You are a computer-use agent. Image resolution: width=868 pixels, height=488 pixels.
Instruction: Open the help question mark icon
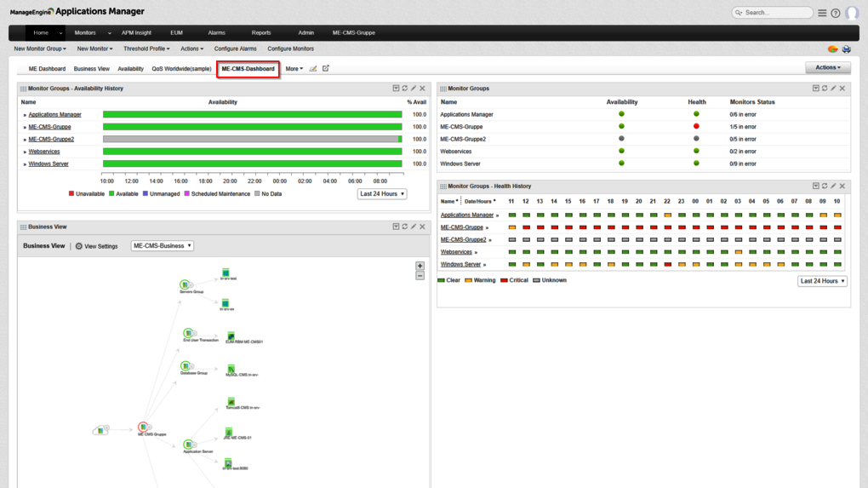(x=836, y=13)
